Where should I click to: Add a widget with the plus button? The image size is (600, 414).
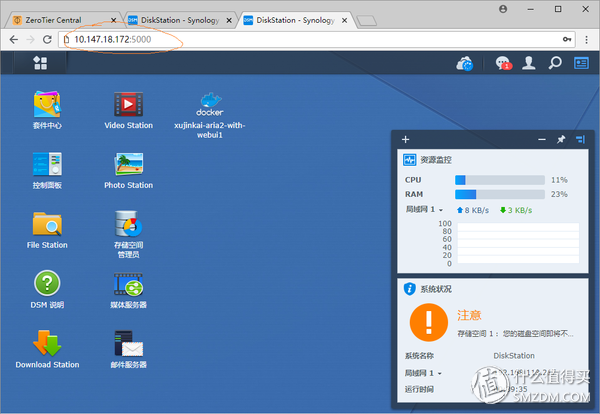(406, 139)
